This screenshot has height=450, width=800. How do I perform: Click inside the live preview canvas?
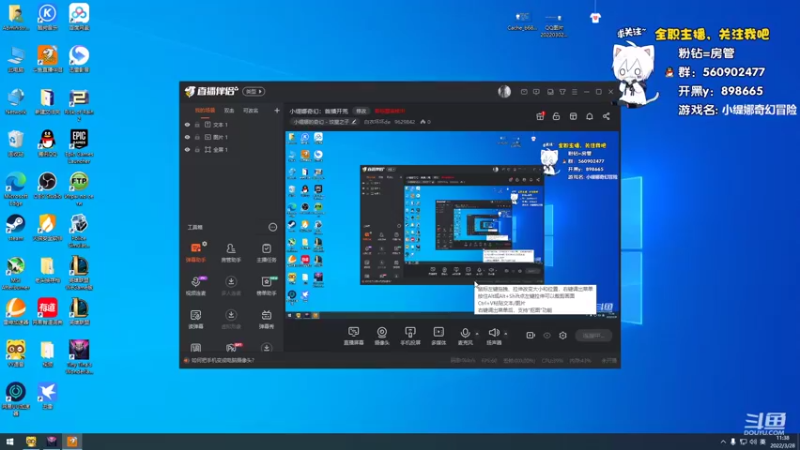452,225
